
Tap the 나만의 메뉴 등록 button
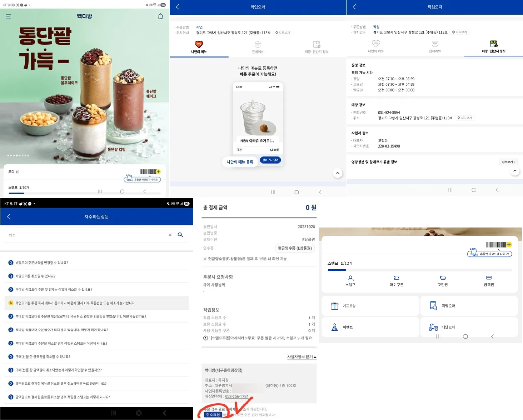240,162
